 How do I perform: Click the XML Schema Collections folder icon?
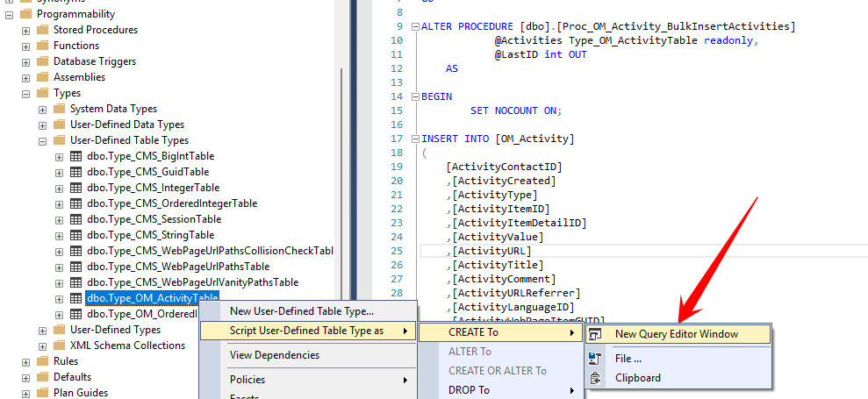pos(60,346)
